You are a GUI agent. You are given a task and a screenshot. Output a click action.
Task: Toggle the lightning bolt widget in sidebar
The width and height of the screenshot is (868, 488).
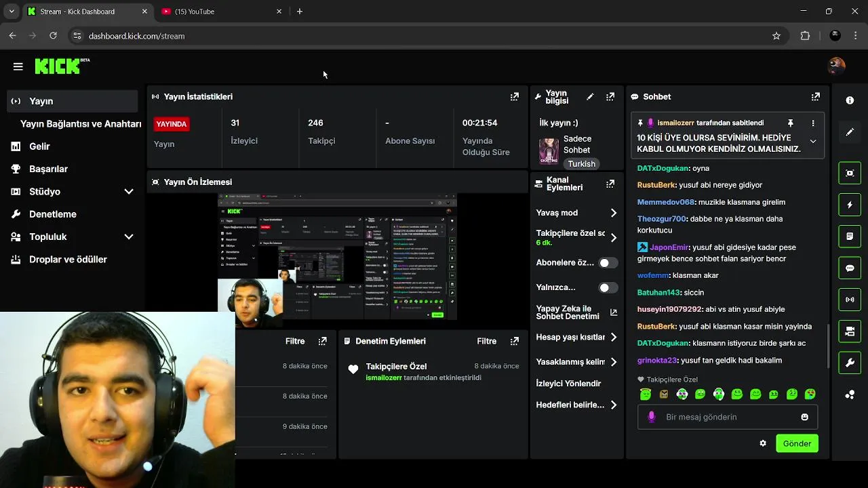(850, 205)
